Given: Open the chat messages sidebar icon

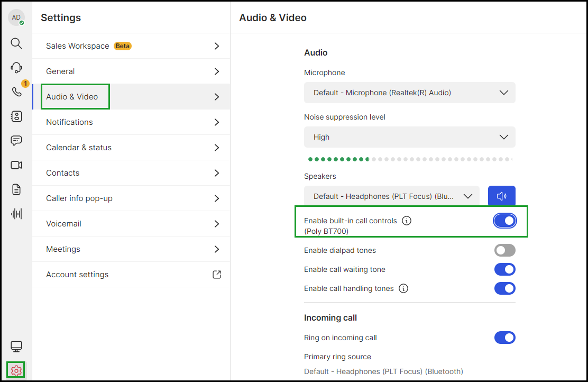Looking at the screenshot, I should (16, 141).
